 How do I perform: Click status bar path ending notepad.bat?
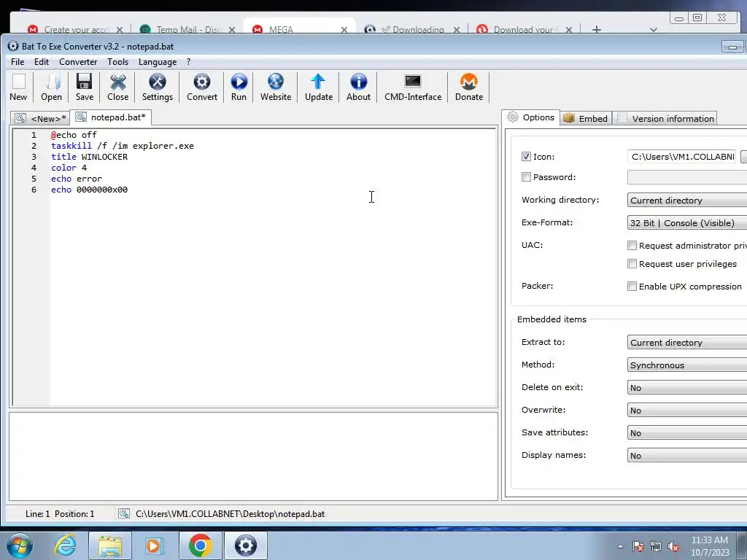pos(230,514)
